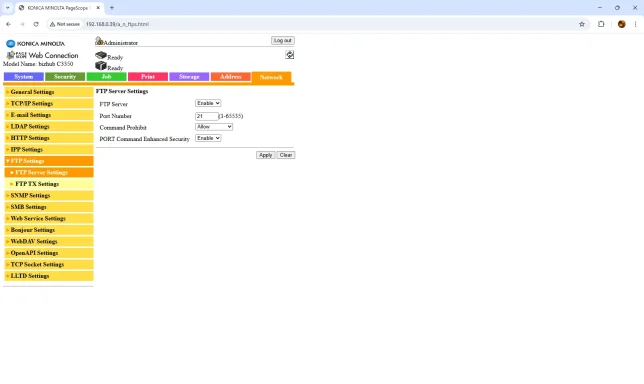The width and height of the screenshot is (644, 384).
Task: Reload the page with browser reload icon
Action: [x=36, y=24]
